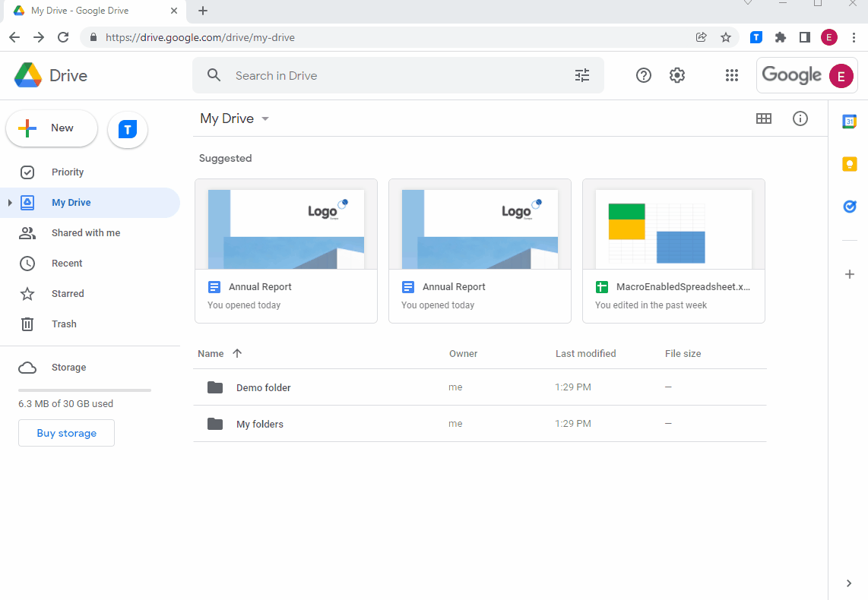Image resolution: width=868 pixels, height=600 pixels.
Task: Toggle the Details info pane
Action: coord(800,118)
